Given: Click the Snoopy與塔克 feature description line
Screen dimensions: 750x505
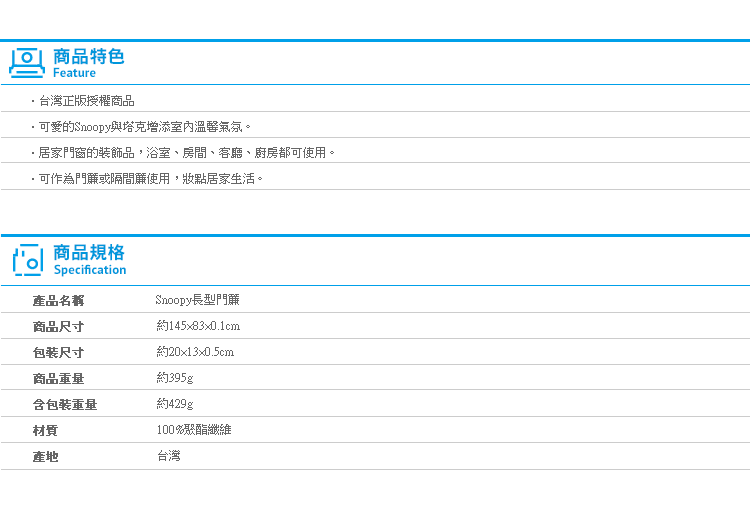Looking at the screenshot, I should (x=144, y=127).
